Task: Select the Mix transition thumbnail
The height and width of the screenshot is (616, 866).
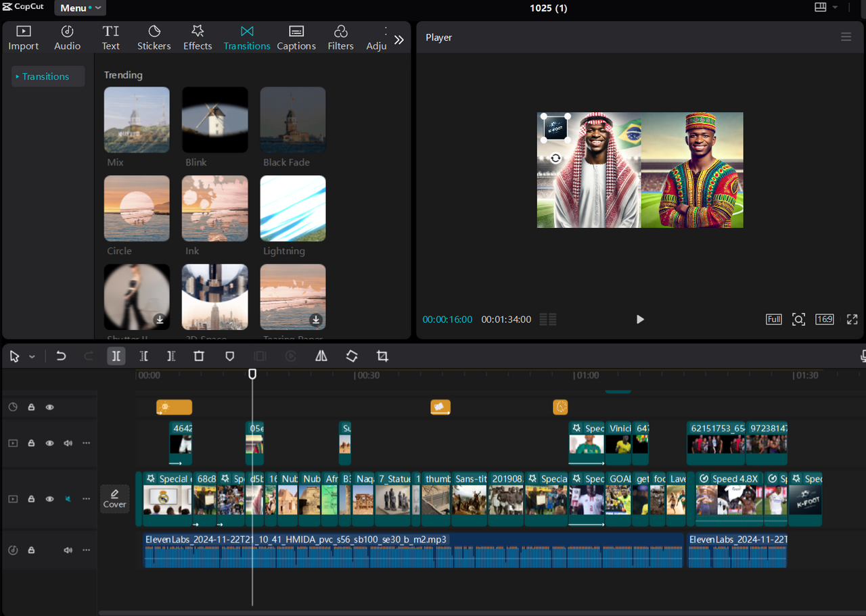Action: coord(137,120)
